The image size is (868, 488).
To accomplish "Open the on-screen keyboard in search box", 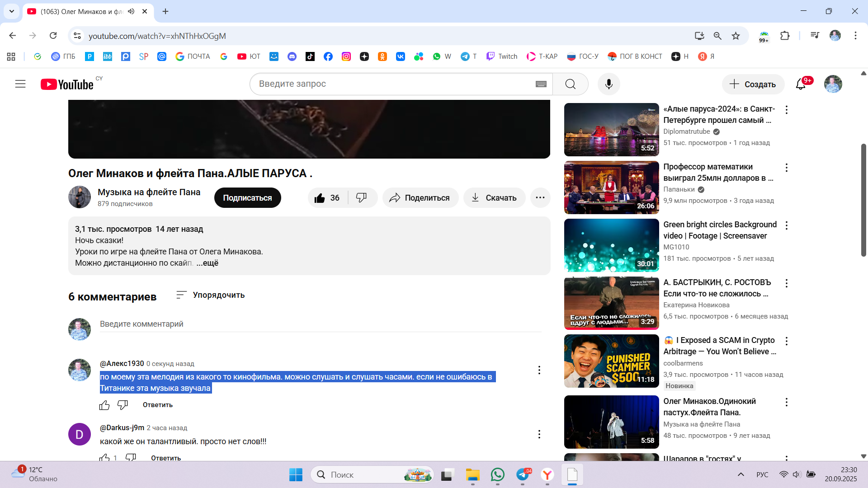I will pyautogui.click(x=541, y=84).
